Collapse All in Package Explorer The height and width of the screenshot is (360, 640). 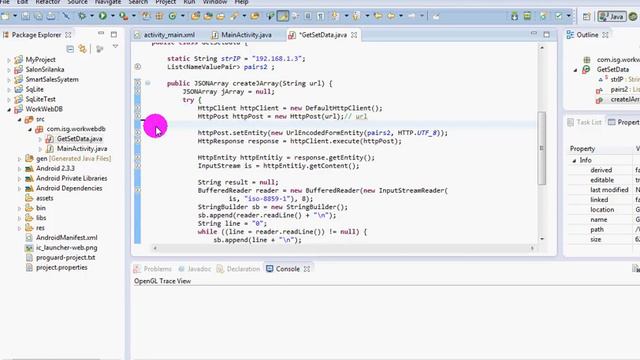click(70, 49)
